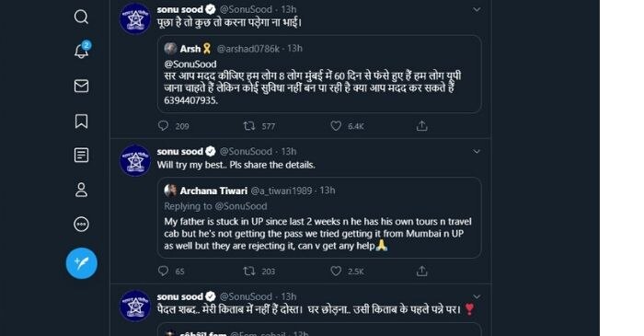Open @arshad0786k profile handle

pyautogui.click(x=248, y=49)
